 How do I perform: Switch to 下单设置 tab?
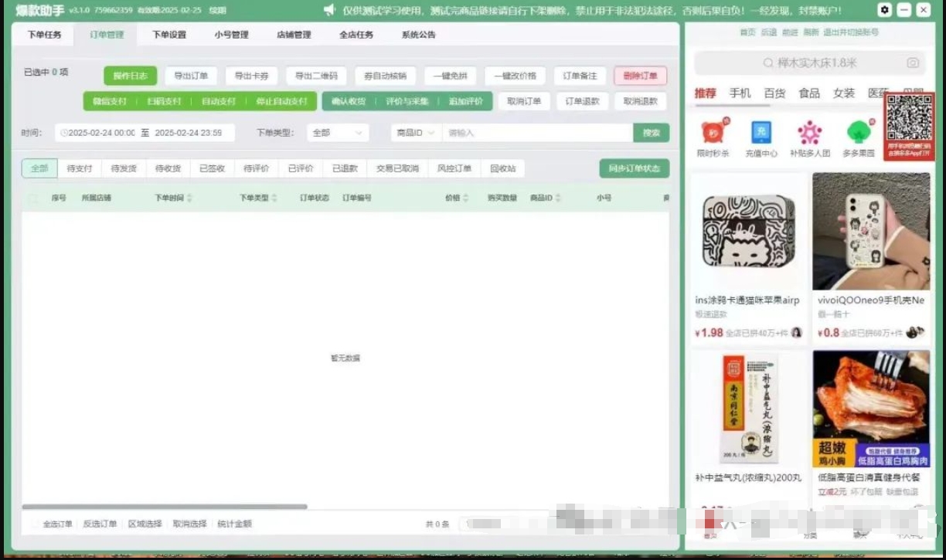[x=169, y=35]
